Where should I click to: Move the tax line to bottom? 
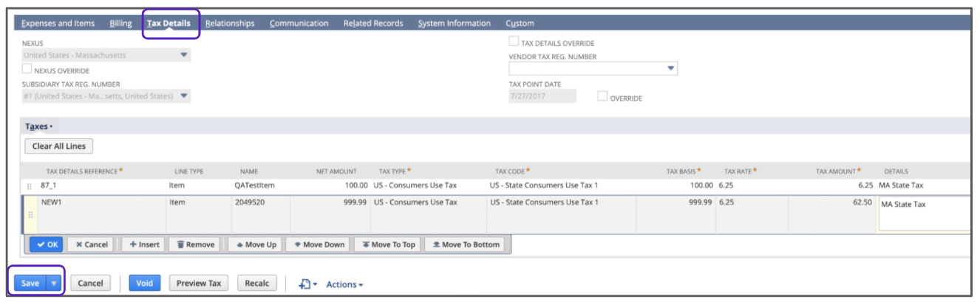point(466,244)
